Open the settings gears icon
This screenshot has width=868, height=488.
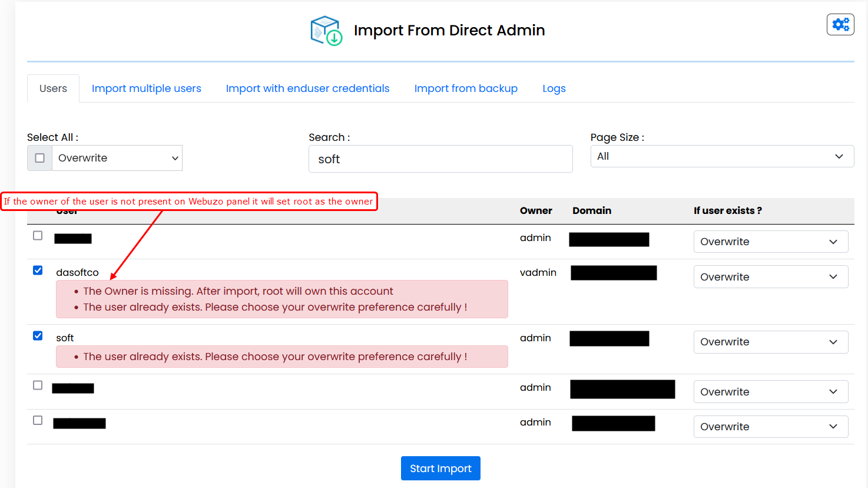coord(840,25)
